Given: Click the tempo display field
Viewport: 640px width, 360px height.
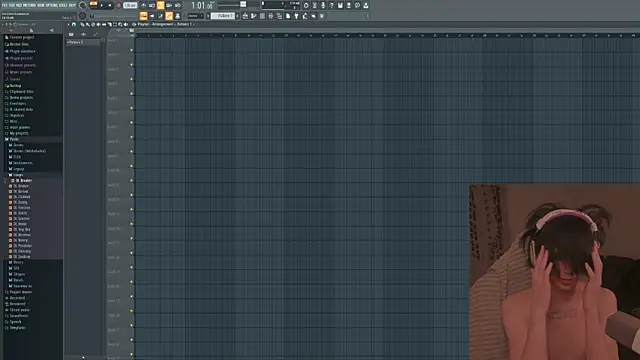Looking at the screenshot, I should coord(130,5).
